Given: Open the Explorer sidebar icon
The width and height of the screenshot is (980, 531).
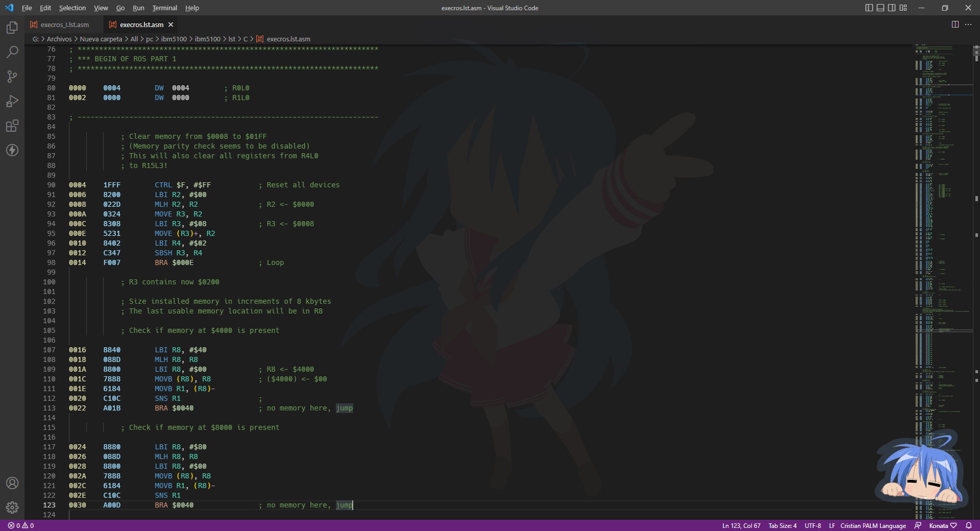Looking at the screenshot, I should pos(12,28).
